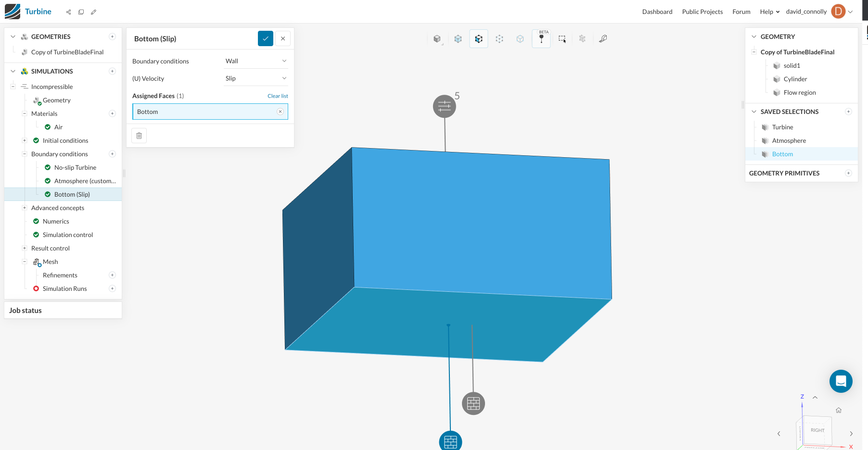Click the copy project icon beside Turbine
The height and width of the screenshot is (450, 868).
pyautogui.click(x=81, y=12)
